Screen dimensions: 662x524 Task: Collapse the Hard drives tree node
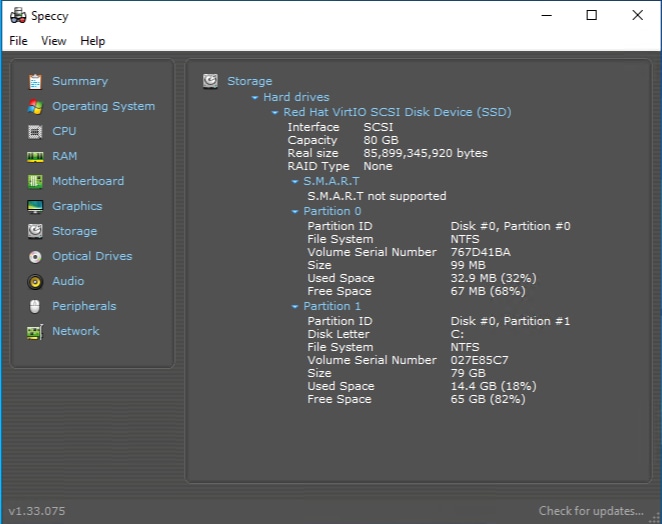tap(255, 98)
